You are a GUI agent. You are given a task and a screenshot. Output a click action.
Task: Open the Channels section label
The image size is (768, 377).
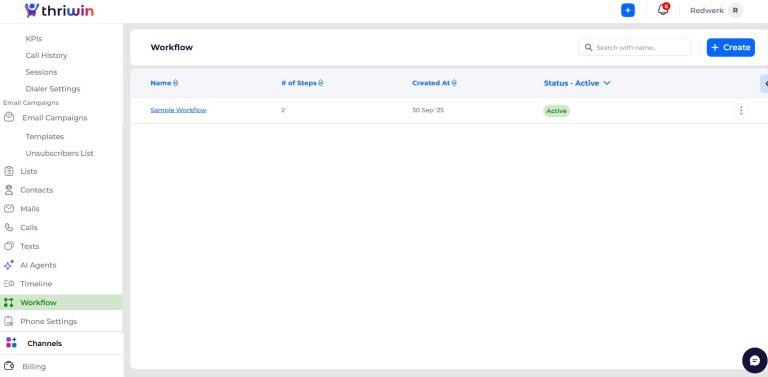[45, 343]
